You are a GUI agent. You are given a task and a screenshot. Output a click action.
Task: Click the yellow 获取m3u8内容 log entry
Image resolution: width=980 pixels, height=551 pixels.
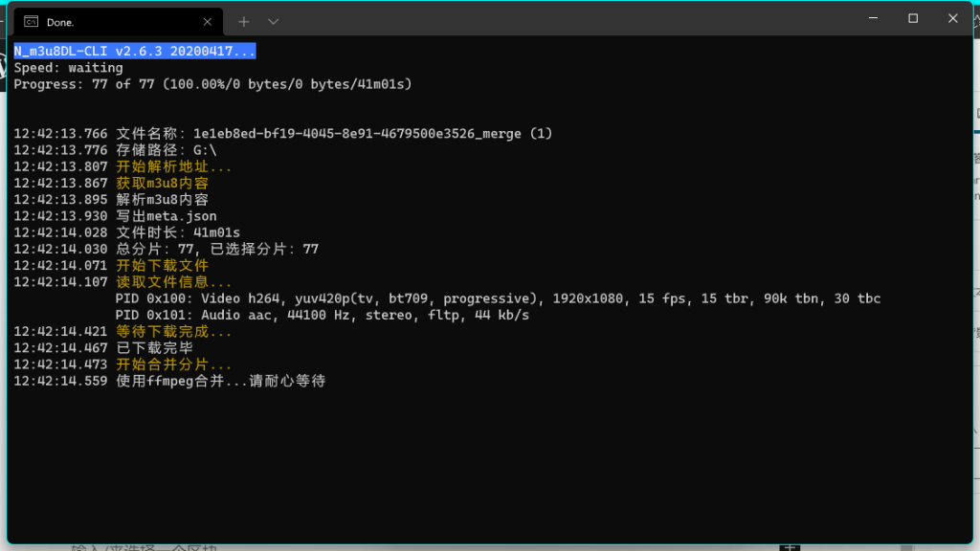[162, 183]
